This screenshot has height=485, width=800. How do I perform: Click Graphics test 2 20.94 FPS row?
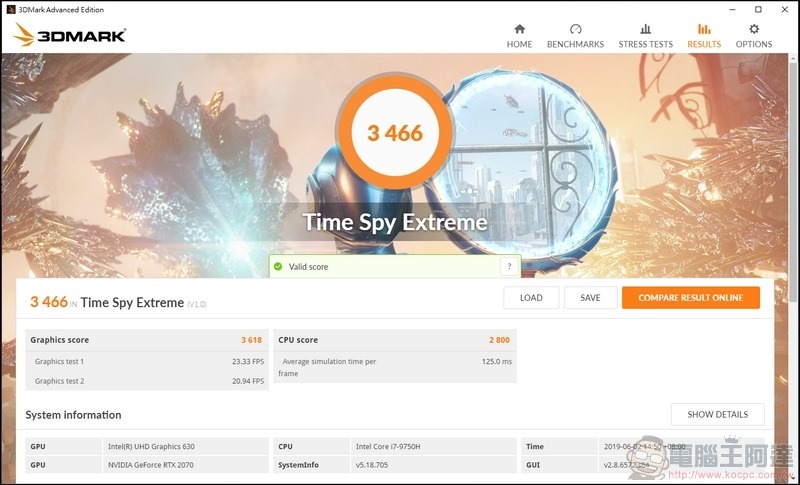(147, 381)
